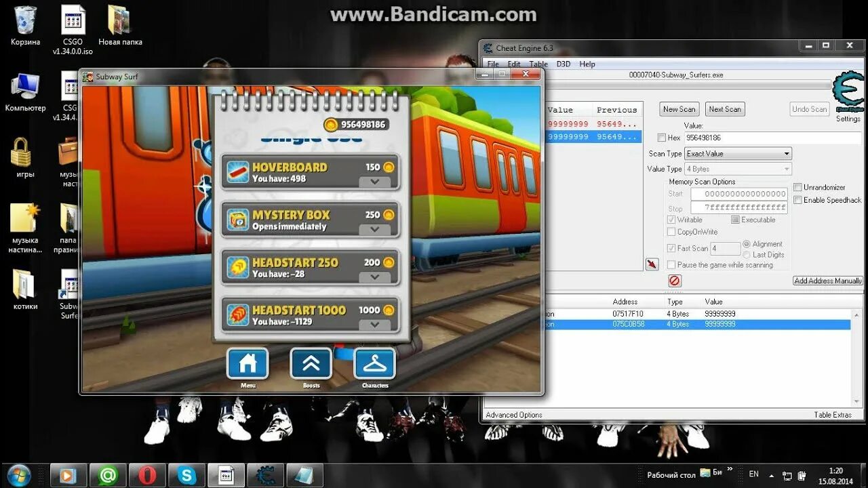This screenshot has height=488, width=868.
Task: Click Add Address Manually button
Action: click(x=828, y=281)
